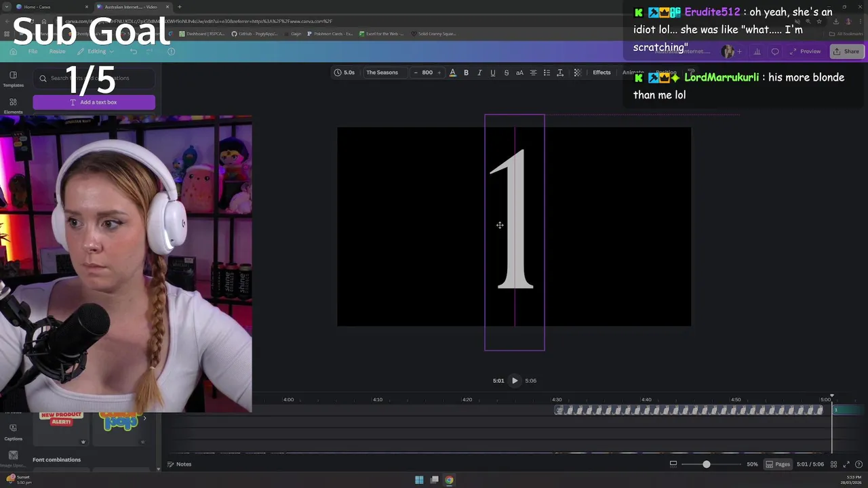868x488 pixels.
Task: Click the timeline thumbnail view icon
Action: coord(673,464)
